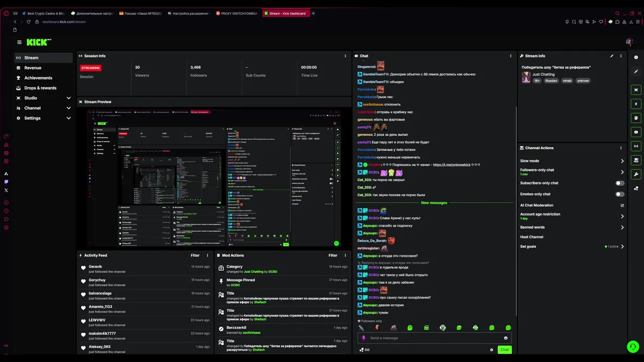Screen dimensions: 644x362
Task: Expand the Settings sidebar section
Action: click(68, 118)
